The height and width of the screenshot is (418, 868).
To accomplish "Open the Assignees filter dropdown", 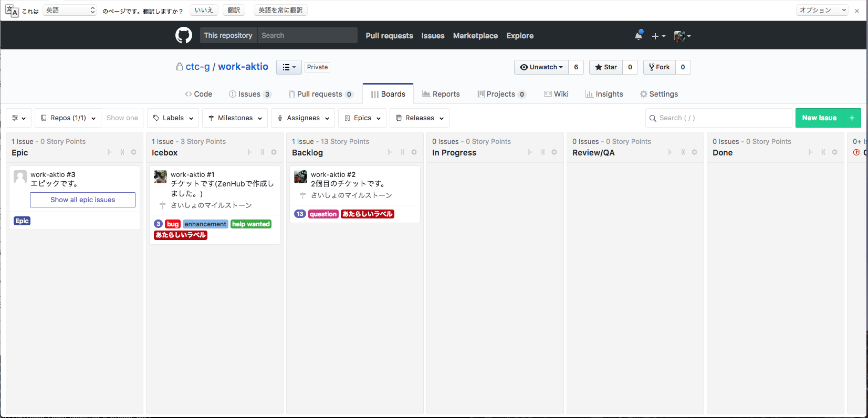I will [303, 118].
